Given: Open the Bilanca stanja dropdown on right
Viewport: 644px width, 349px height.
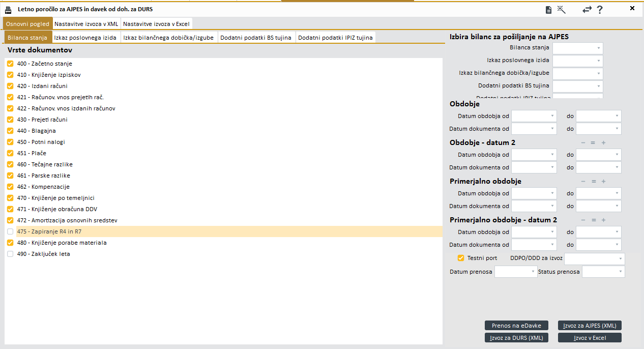Looking at the screenshot, I should [577, 48].
